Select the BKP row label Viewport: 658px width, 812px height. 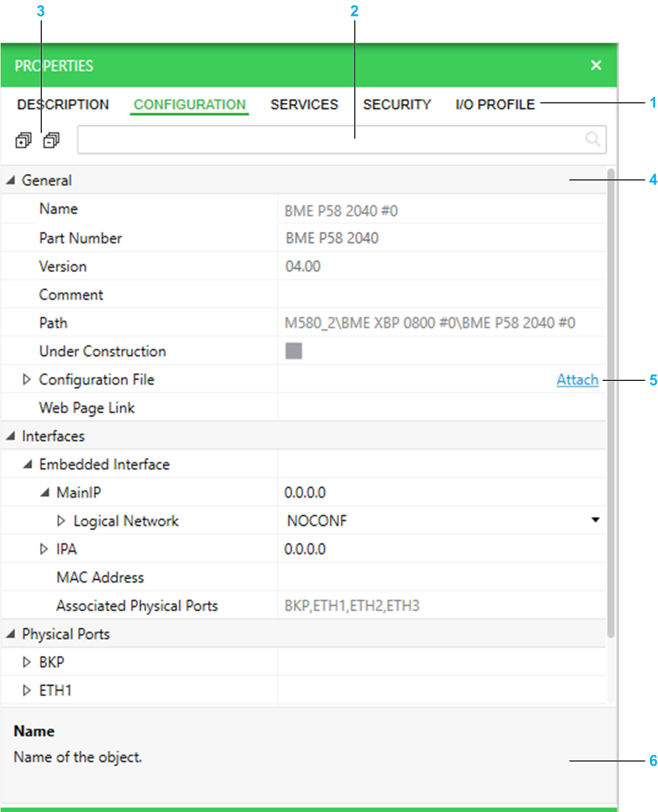[52, 662]
